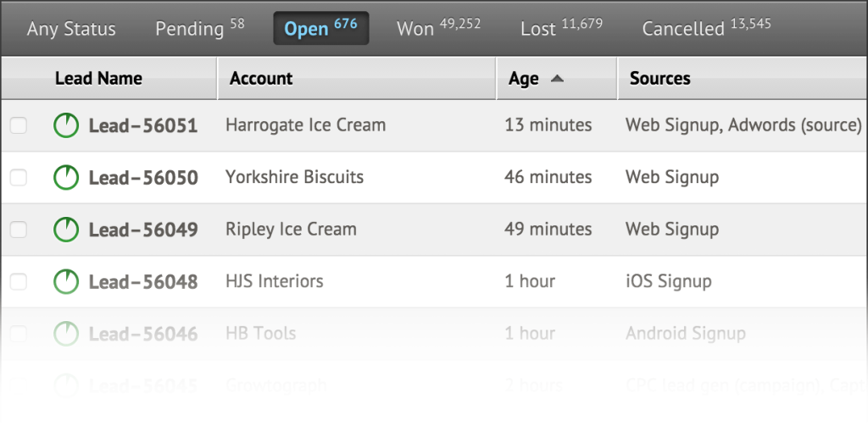Select the Yorkshire Biscuits row checkbox

[19, 178]
